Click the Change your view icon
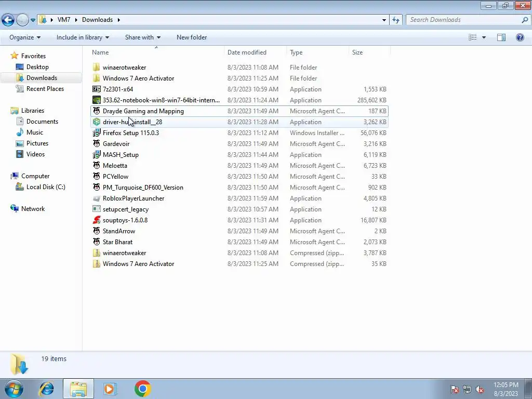This screenshot has height=399, width=532. (x=473, y=37)
